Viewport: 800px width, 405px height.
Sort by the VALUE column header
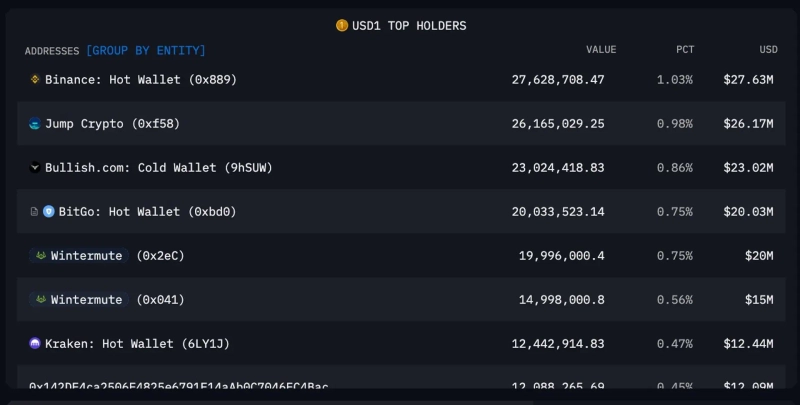601,50
